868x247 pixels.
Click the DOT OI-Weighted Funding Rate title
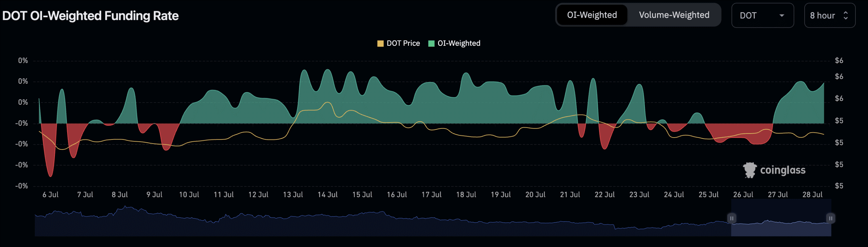[90, 16]
